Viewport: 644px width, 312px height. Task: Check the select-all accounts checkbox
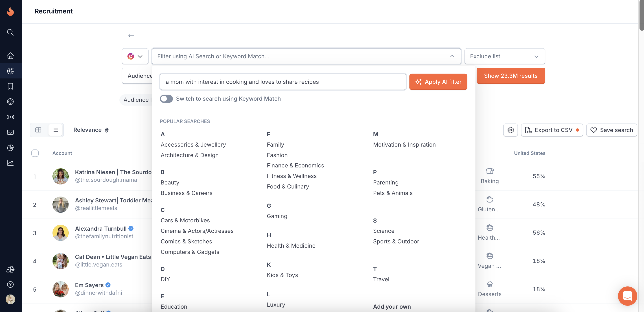[35, 153]
